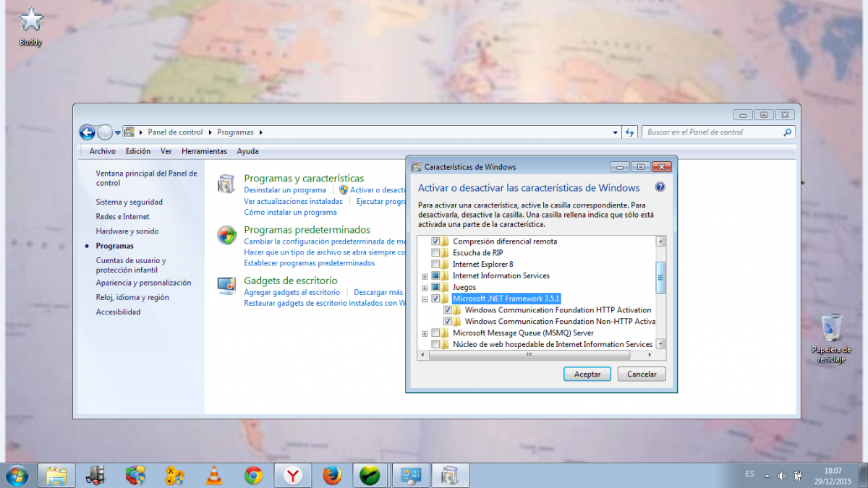Open the Edición menu
Screen dimensions: 868x488
pyautogui.click(x=137, y=151)
